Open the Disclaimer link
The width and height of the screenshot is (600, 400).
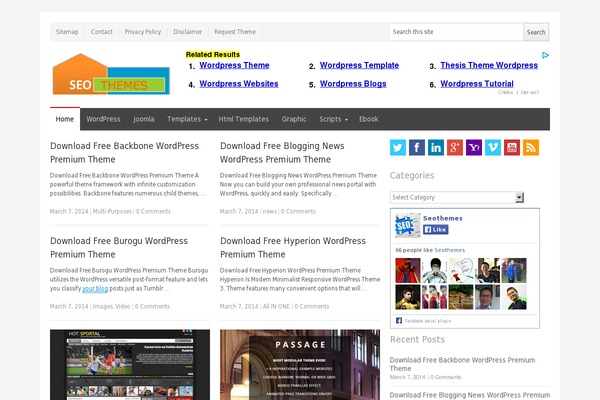click(188, 32)
